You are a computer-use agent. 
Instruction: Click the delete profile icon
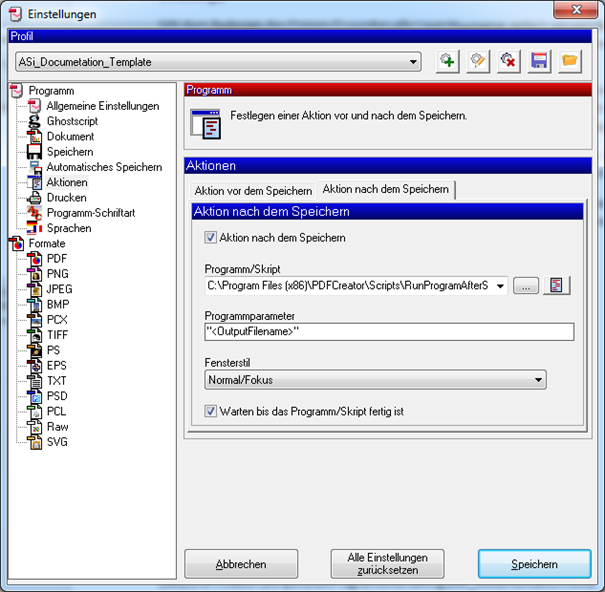(x=509, y=62)
